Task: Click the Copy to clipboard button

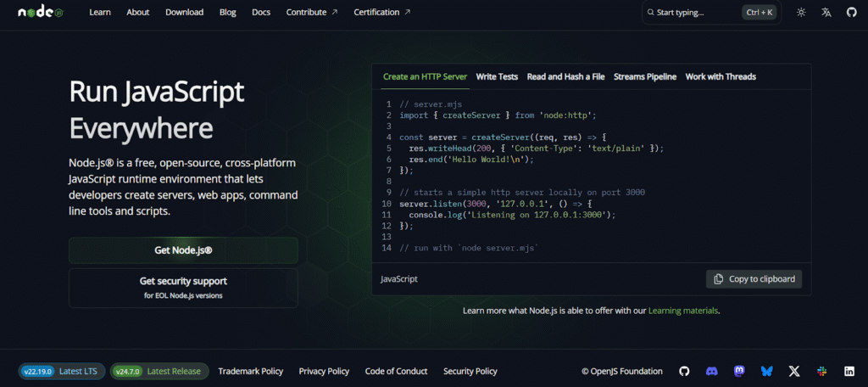Action: click(x=754, y=279)
